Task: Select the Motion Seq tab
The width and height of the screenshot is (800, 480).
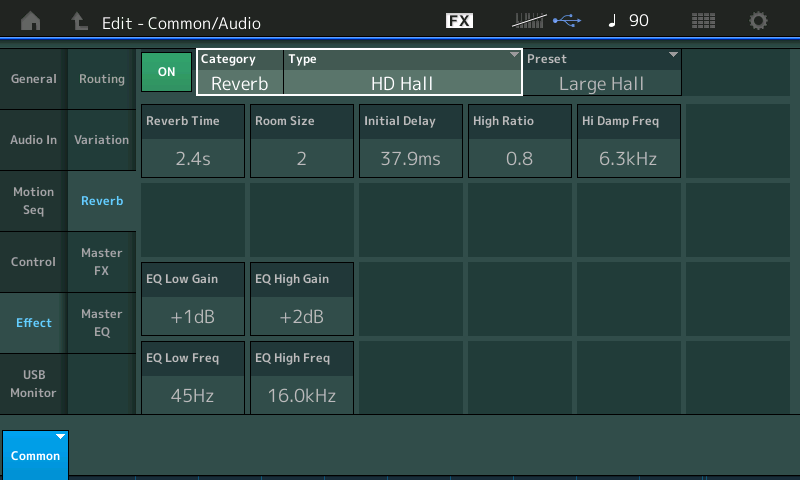Action: (x=34, y=200)
